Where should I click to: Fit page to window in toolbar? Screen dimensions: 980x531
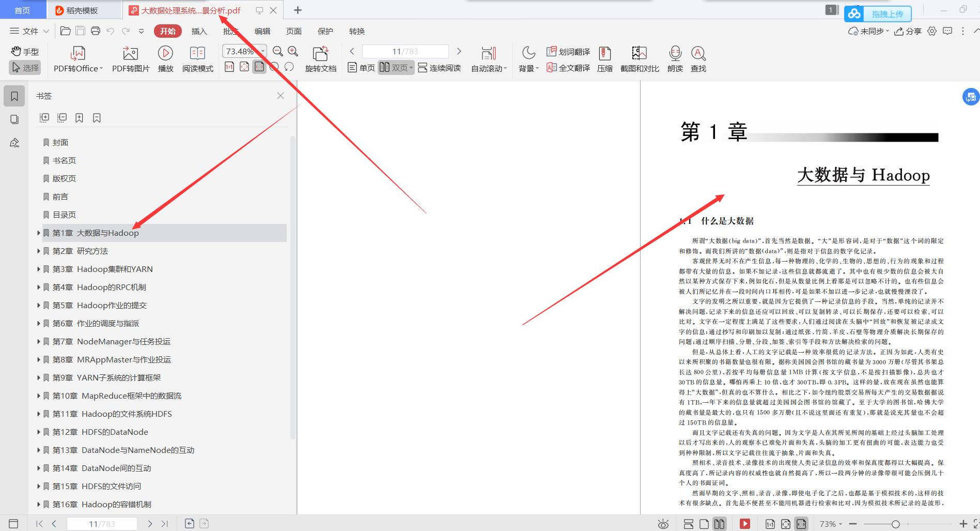click(244, 67)
